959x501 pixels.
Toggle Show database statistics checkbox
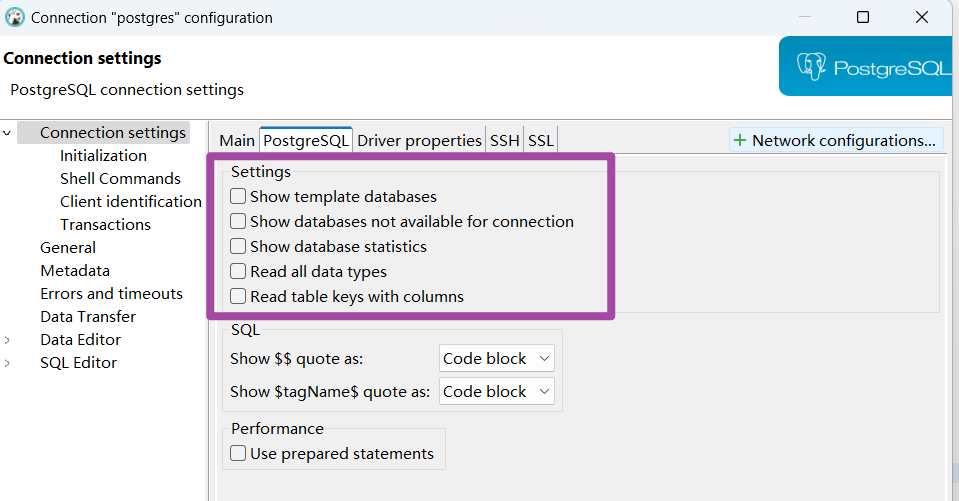tap(238, 246)
